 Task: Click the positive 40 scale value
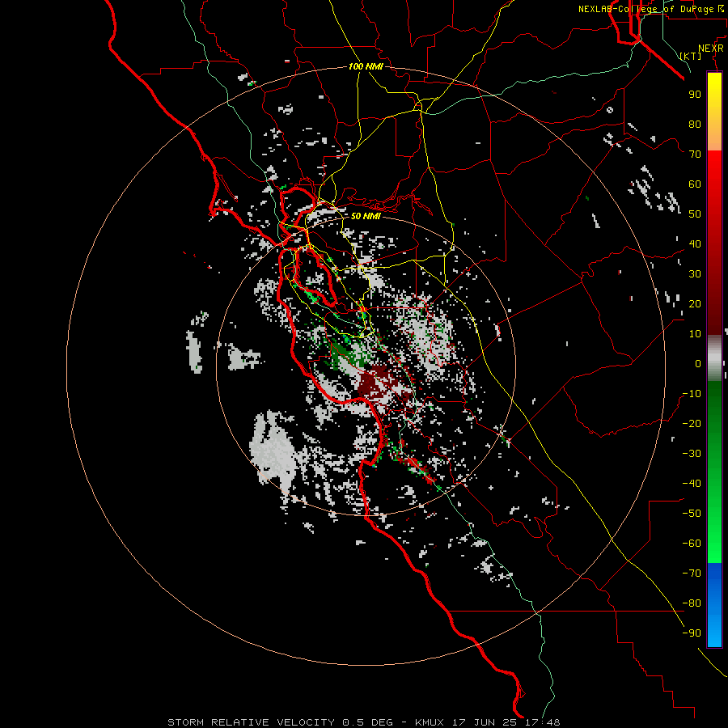695,243
